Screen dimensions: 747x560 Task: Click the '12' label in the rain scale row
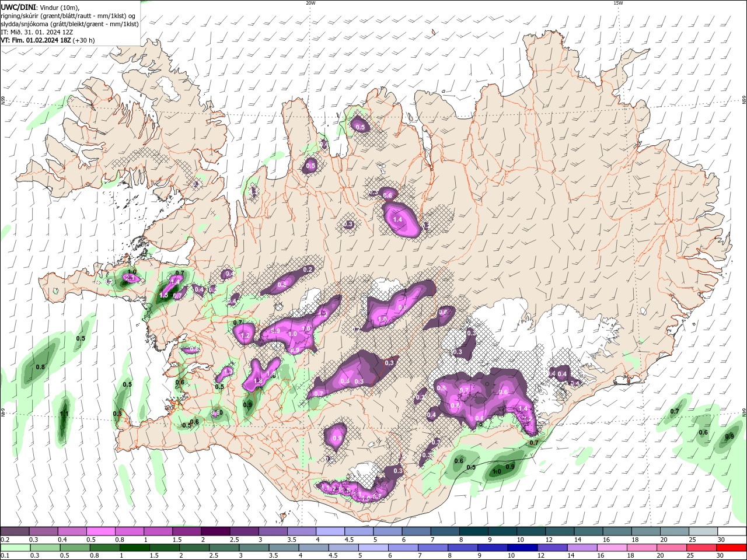(x=540, y=555)
